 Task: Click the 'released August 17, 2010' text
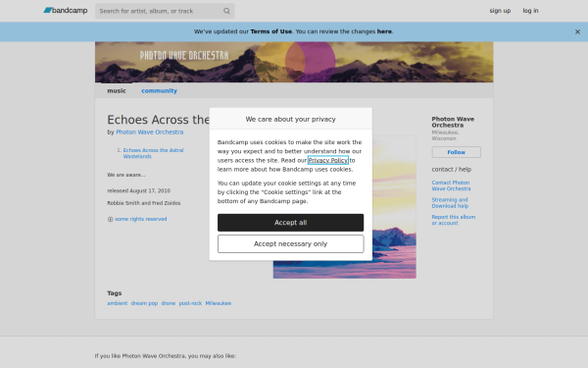[x=139, y=190]
